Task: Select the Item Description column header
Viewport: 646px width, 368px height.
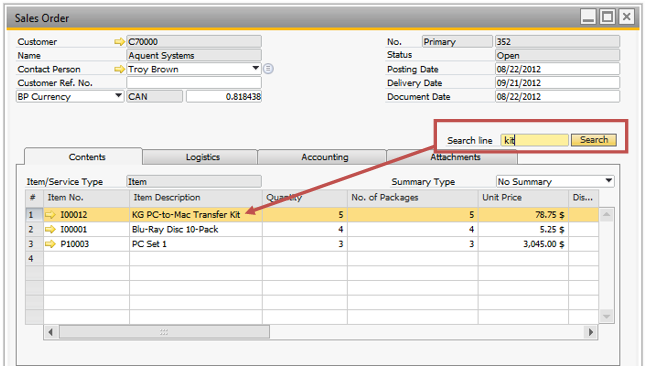Action: [196, 198]
